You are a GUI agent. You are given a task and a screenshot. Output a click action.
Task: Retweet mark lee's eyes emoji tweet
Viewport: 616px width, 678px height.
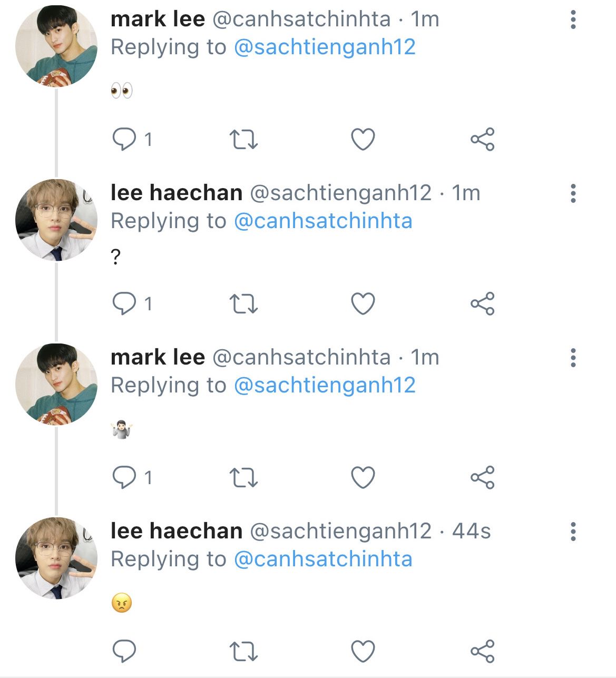(x=244, y=140)
